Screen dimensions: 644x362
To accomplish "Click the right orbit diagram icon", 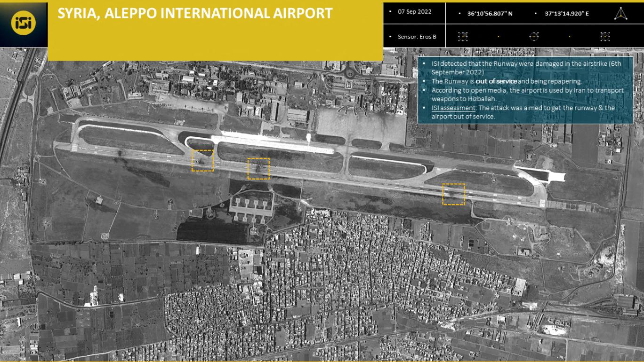I will pyautogui.click(x=605, y=37).
